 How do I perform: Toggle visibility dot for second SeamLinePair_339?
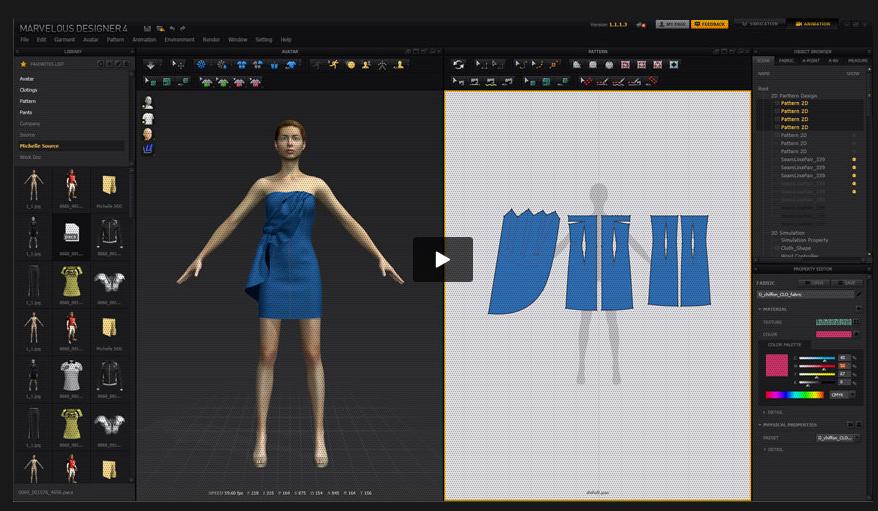click(854, 167)
